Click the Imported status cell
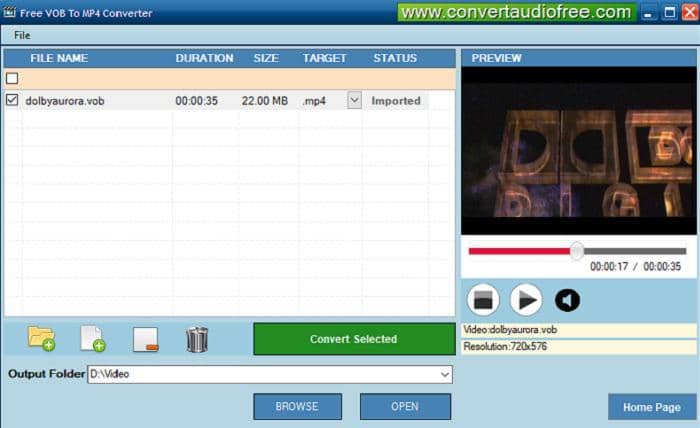Image resolution: width=700 pixels, height=428 pixels. 396,101
